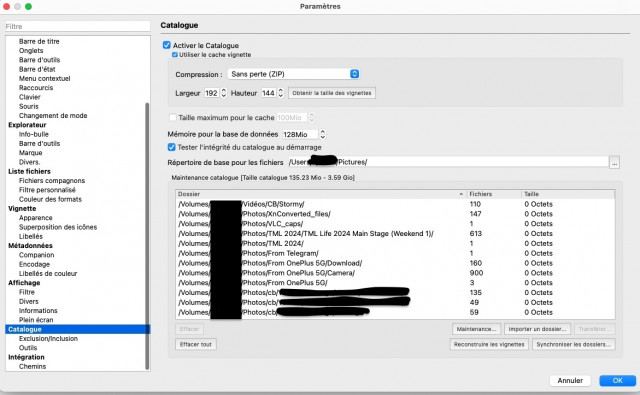
Task: Select the Menu contextuel item
Action: click(x=44, y=78)
